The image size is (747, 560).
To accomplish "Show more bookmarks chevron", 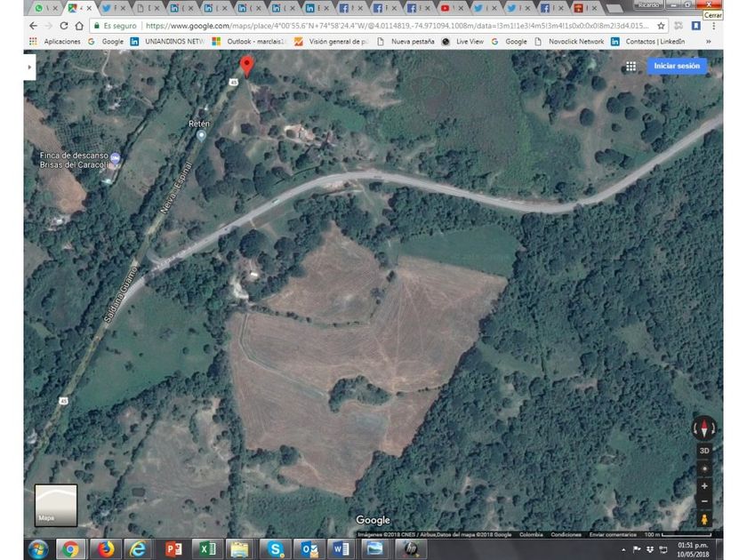I will (x=709, y=42).
